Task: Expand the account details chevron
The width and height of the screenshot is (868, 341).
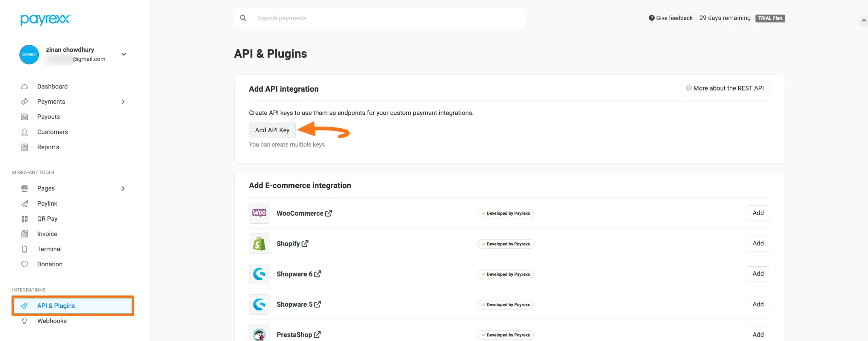Action: (123, 54)
